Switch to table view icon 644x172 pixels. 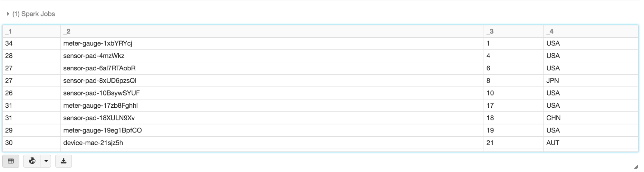point(11,161)
